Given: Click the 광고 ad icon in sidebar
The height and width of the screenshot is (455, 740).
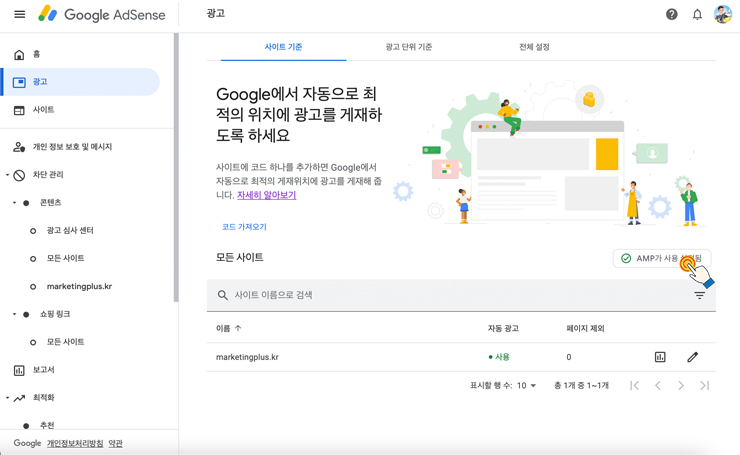Looking at the screenshot, I should [19, 83].
